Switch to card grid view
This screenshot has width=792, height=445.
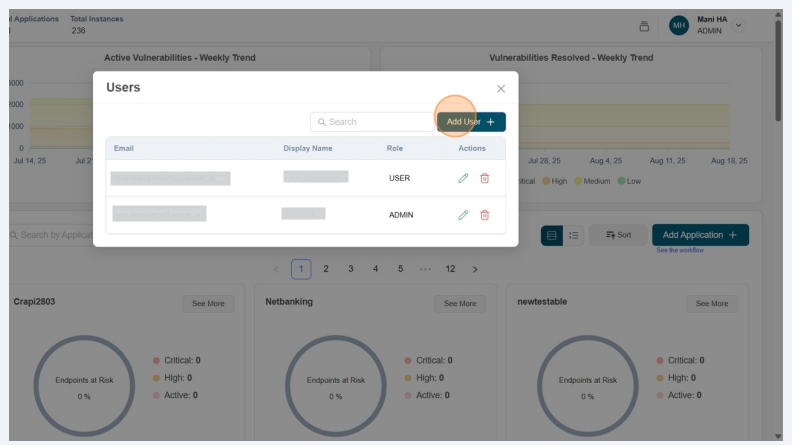551,235
